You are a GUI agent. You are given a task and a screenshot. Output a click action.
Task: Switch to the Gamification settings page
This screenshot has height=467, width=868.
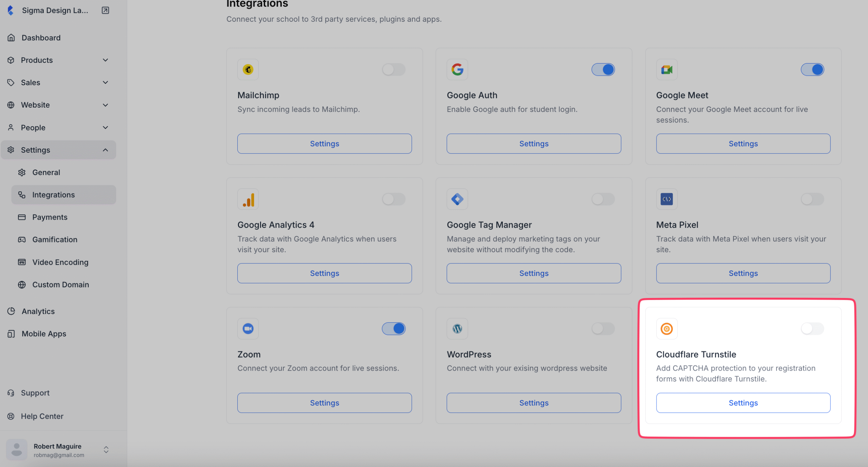(x=55, y=239)
